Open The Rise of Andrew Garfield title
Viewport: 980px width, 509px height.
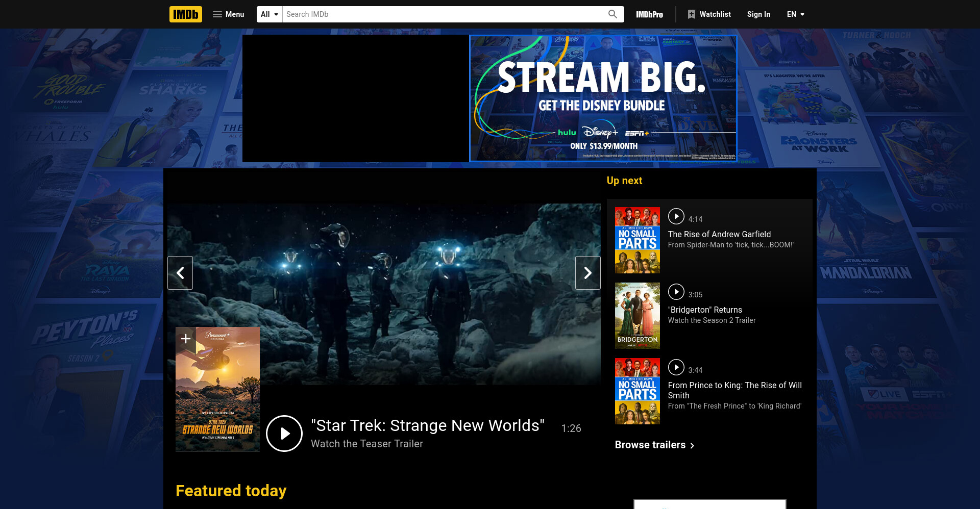click(719, 234)
